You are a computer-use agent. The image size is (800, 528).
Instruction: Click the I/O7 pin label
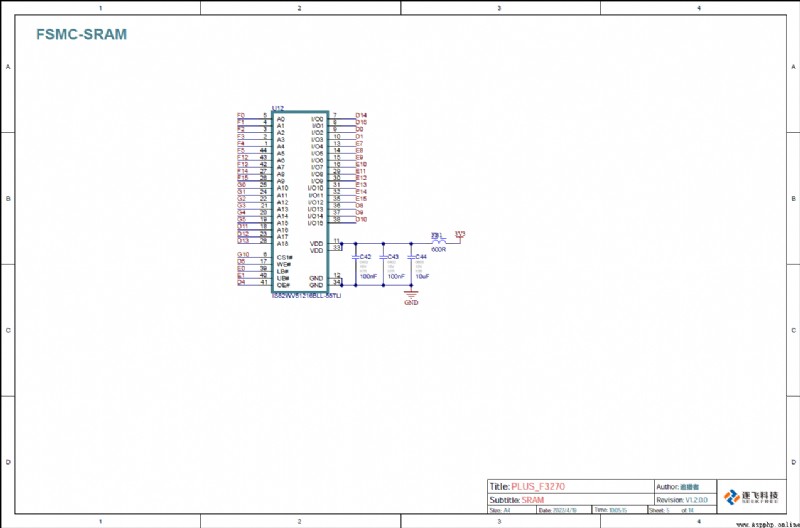pyautogui.click(x=317, y=167)
